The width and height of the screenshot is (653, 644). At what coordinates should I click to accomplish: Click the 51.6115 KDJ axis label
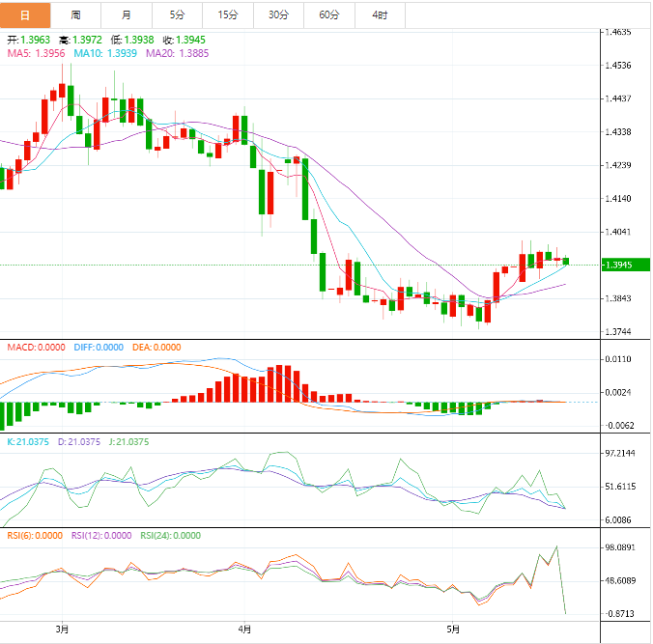[x=620, y=487]
